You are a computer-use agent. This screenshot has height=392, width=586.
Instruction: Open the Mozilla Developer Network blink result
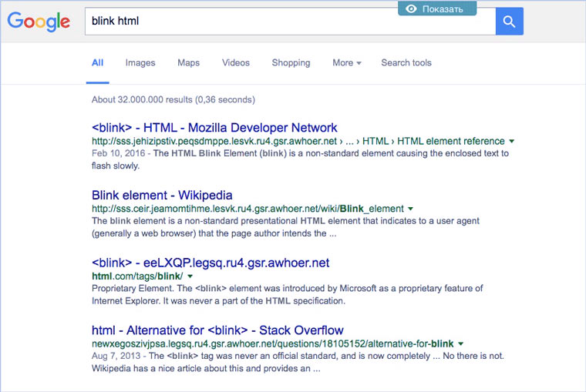point(214,128)
